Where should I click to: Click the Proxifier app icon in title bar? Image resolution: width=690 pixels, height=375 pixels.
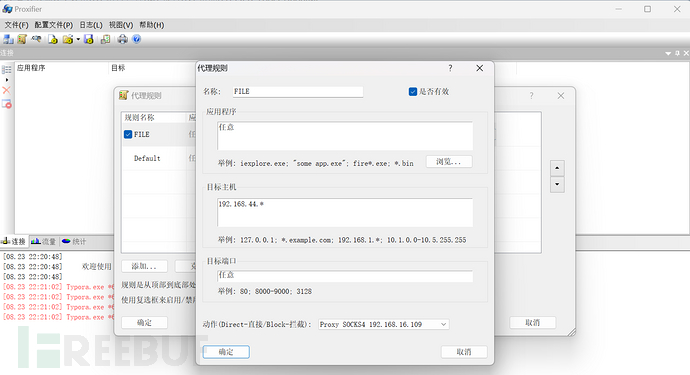click(x=7, y=9)
